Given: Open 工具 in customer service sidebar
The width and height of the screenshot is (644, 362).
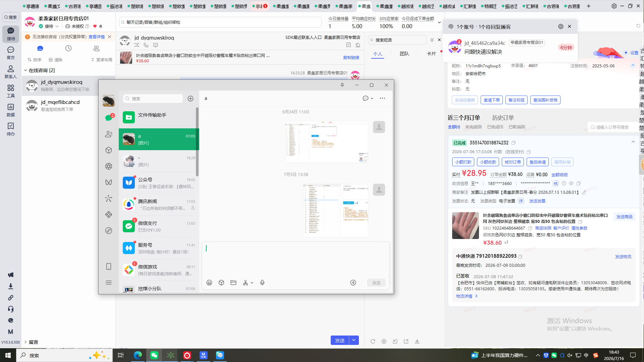Looking at the screenshot, I should click(11, 91).
